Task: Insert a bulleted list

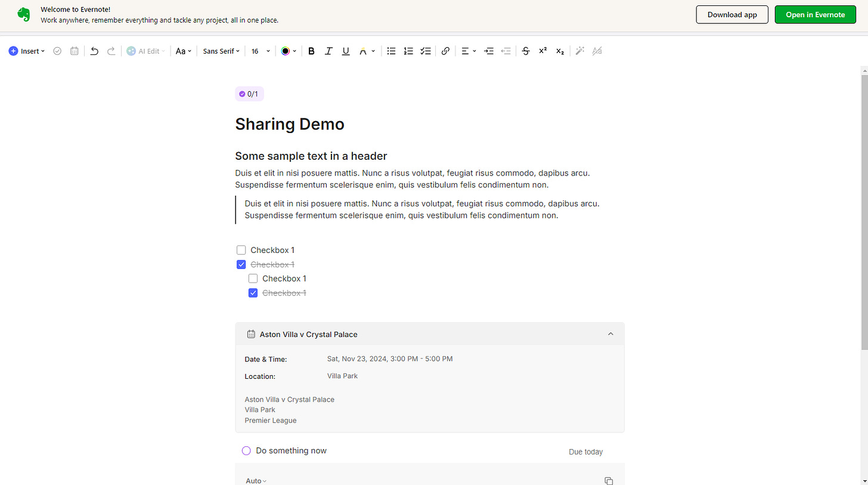Action: [391, 51]
